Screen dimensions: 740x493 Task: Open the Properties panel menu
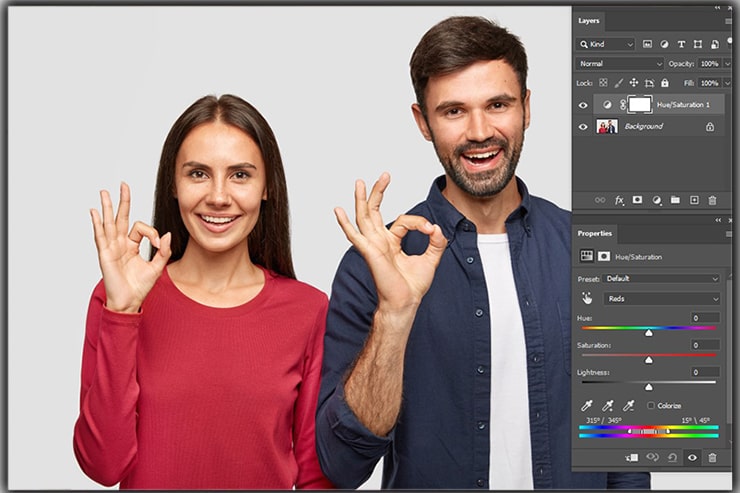729,234
